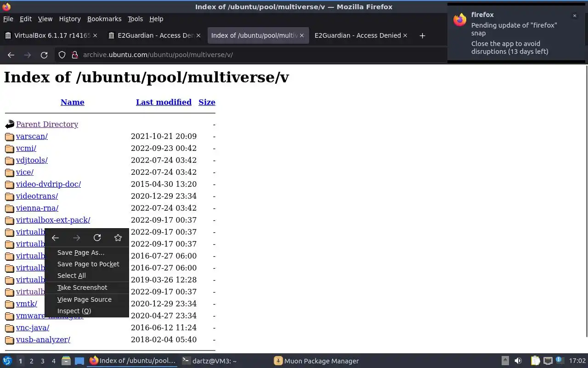This screenshot has width=588, height=368.
Task: Close the first E2Guardian Access Denied tab
Action: pos(198,35)
